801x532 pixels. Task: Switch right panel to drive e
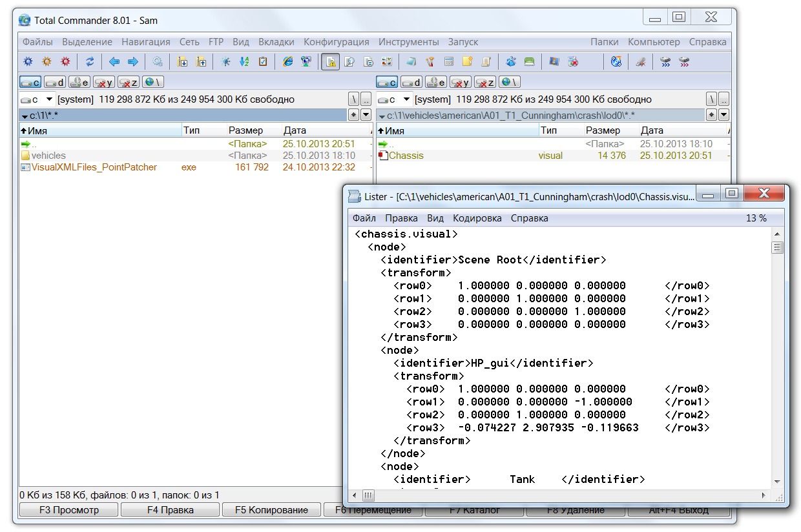click(x=436, y=82)
